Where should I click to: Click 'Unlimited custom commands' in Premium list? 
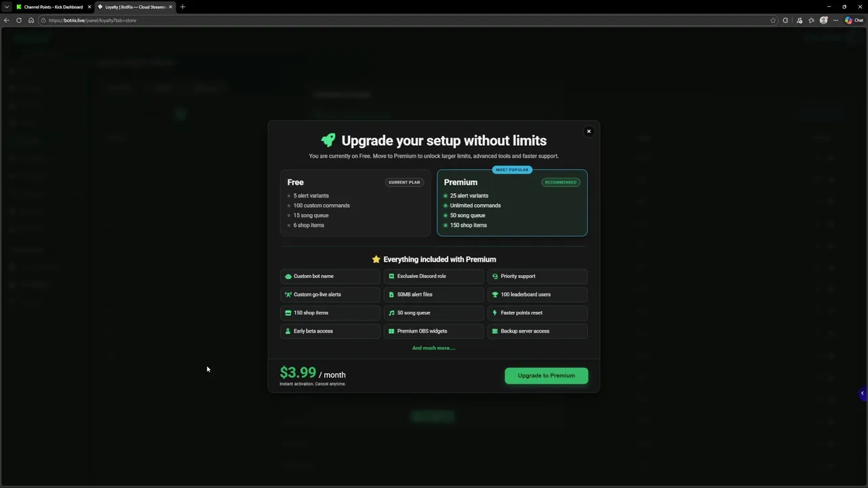pyautogui.click(x=475, y=205)
